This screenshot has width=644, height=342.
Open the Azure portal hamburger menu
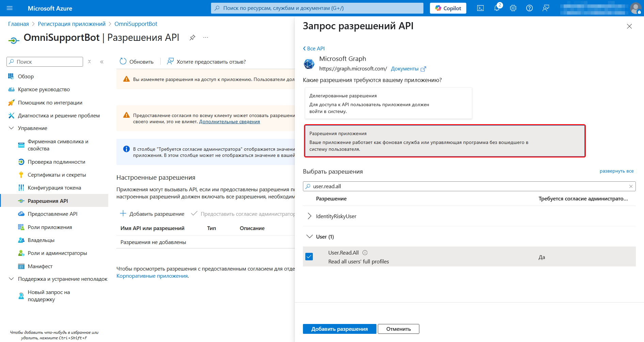(x=10, y=8)
